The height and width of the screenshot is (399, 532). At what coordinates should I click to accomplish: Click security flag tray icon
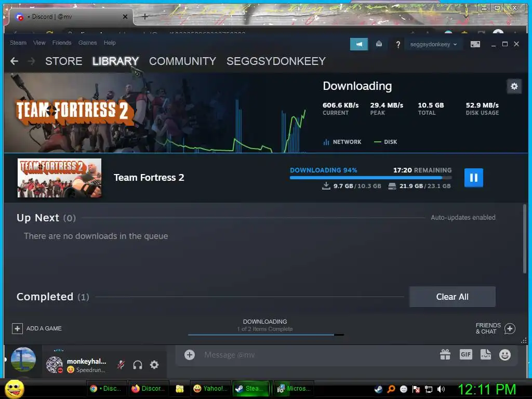coord(416,389)
